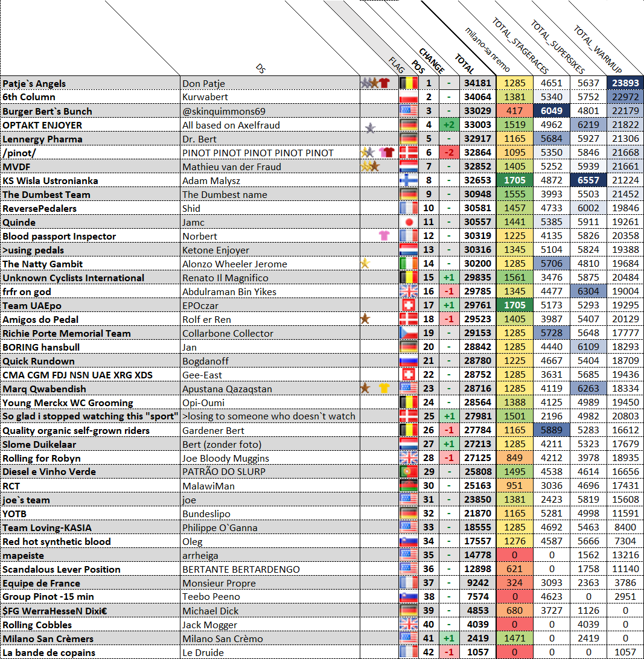Click the Finnish flag in KS Wisla Ustronianka row
644x659 pixels.
click(x=408, y=180)
